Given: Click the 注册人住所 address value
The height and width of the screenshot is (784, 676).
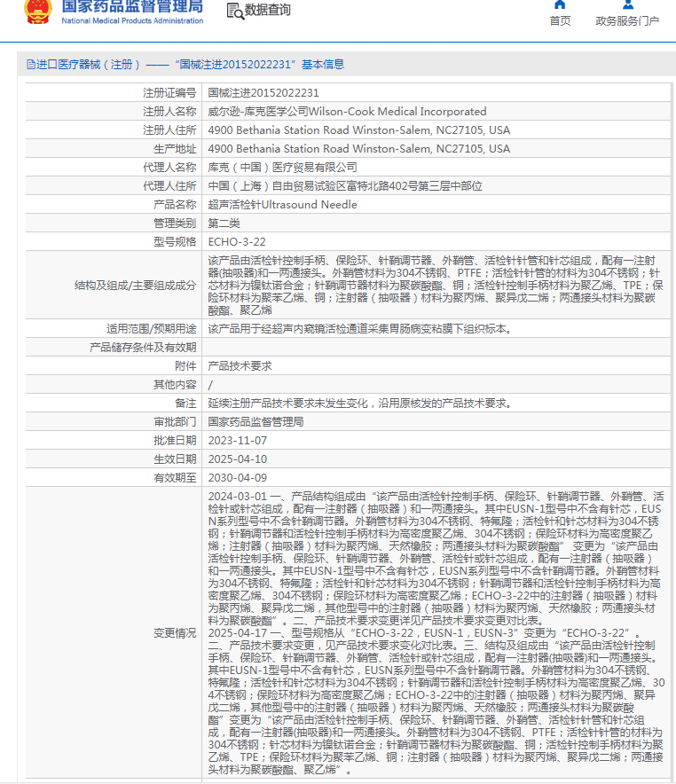Looking at the screenshot, I should (359, 130).
